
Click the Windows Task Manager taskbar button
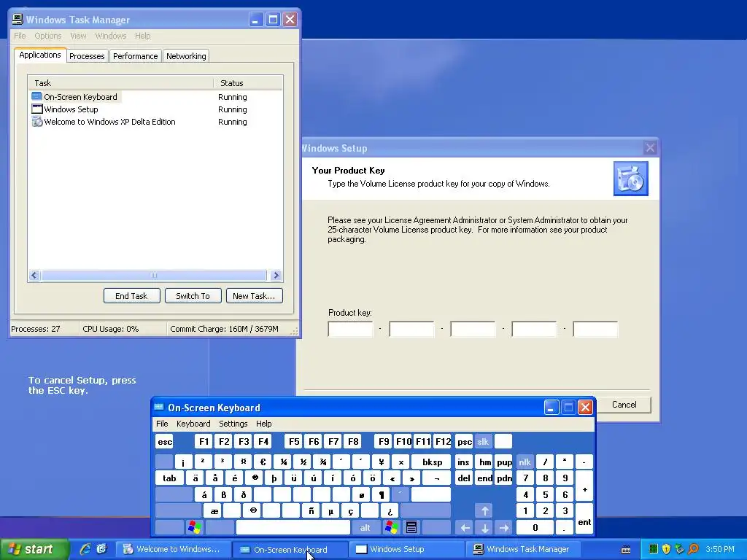tap(522, 549)
